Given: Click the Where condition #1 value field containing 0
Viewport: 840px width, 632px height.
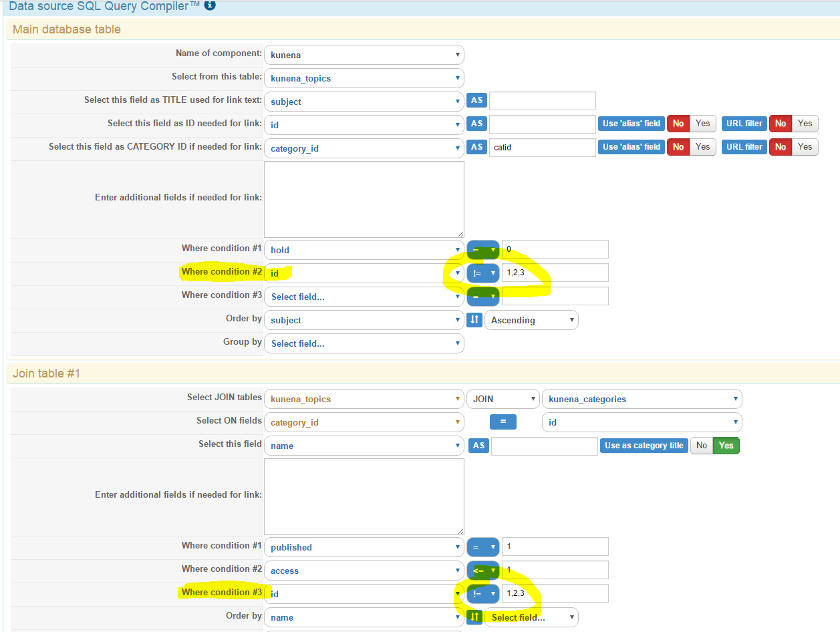Looking at the screenshot, I should (555, 249).
